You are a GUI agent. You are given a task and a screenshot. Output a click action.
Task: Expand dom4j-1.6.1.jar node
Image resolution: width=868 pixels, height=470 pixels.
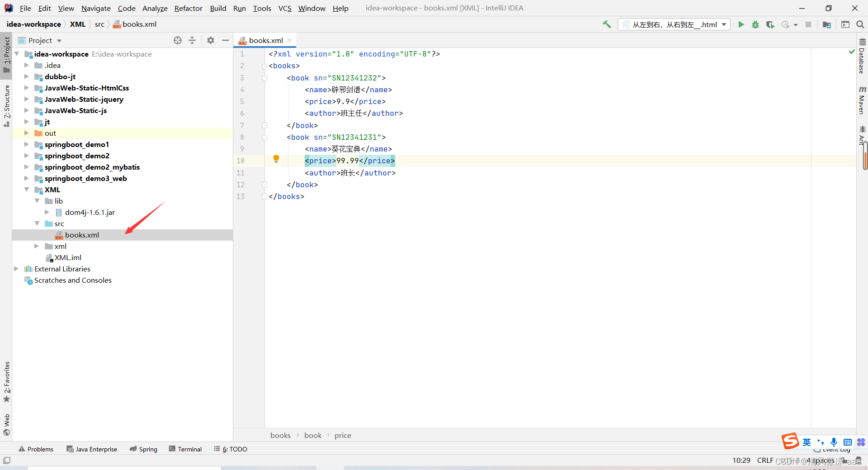tap(47, 212)
